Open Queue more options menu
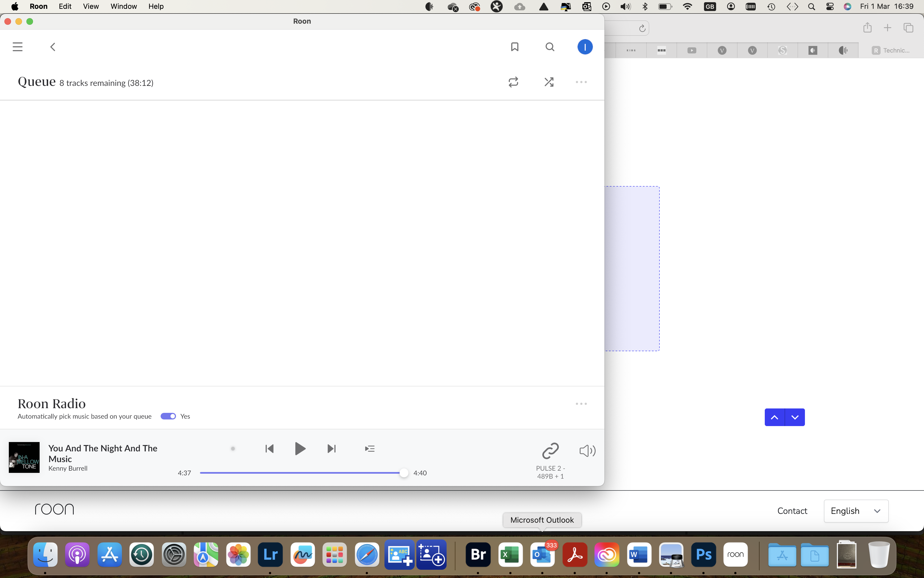 pyautogui.click(x=581, y=82)
